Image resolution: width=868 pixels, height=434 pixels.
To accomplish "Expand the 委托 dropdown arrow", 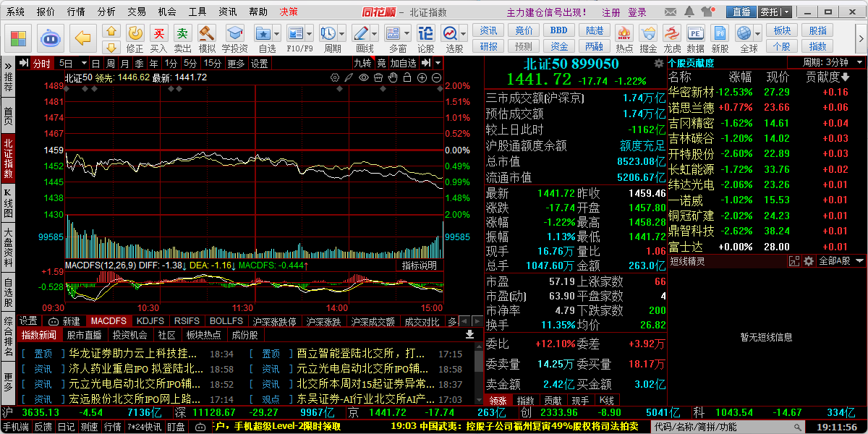I will coord(786,12).
